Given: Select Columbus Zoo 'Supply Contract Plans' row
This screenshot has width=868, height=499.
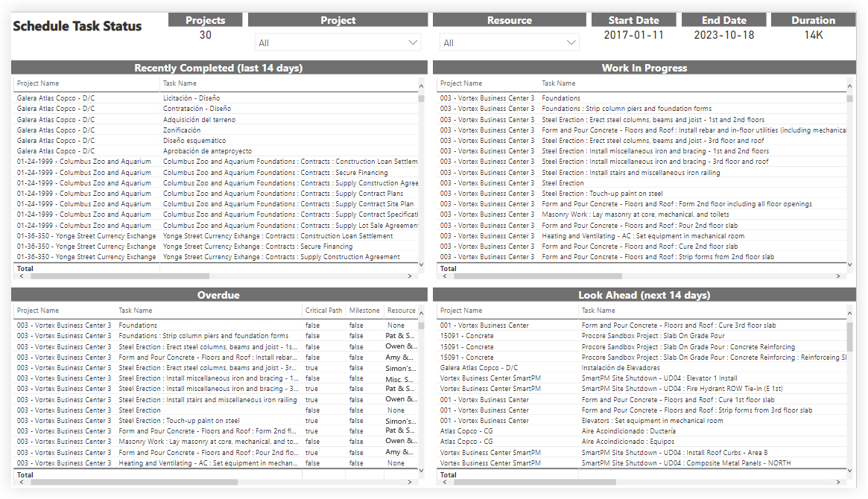Looking at the screenshot, I should (216, 194).
